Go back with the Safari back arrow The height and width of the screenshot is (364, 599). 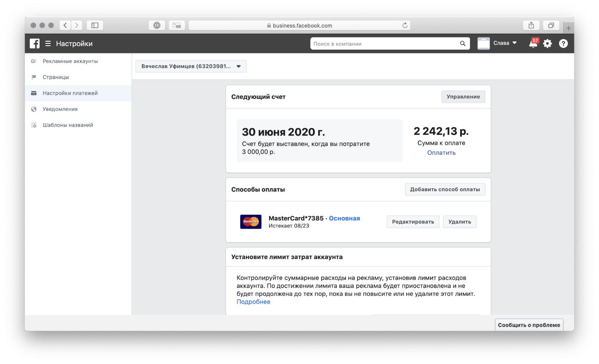(65, 25)
